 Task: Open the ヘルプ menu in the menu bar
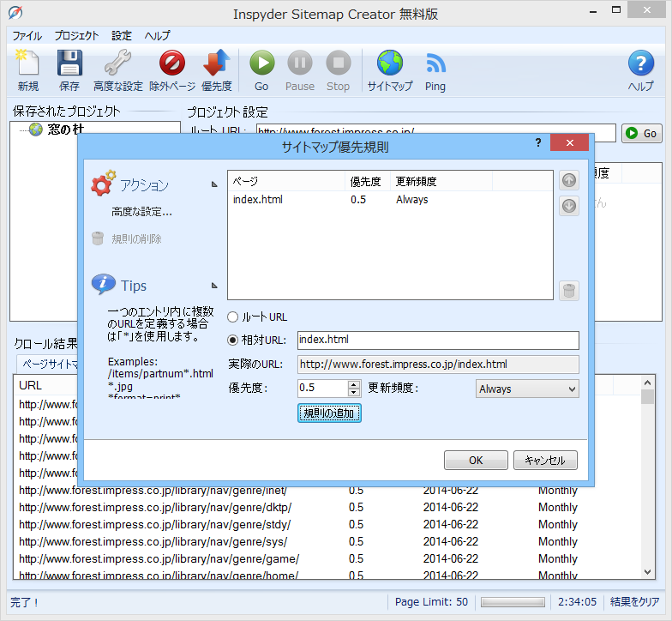(x=158, y=36)
